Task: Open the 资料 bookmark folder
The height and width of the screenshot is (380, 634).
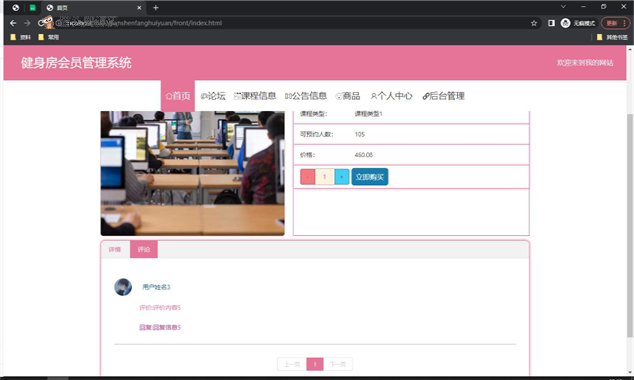Action: 21,37
